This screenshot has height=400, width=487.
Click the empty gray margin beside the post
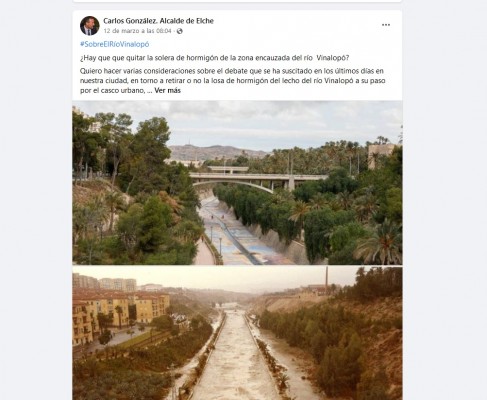click(444, 200)
